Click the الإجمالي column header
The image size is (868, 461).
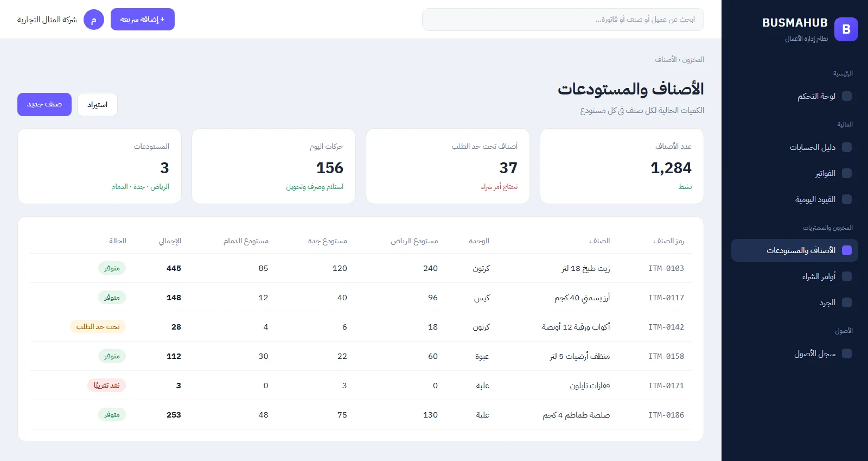tap(170, 241)
